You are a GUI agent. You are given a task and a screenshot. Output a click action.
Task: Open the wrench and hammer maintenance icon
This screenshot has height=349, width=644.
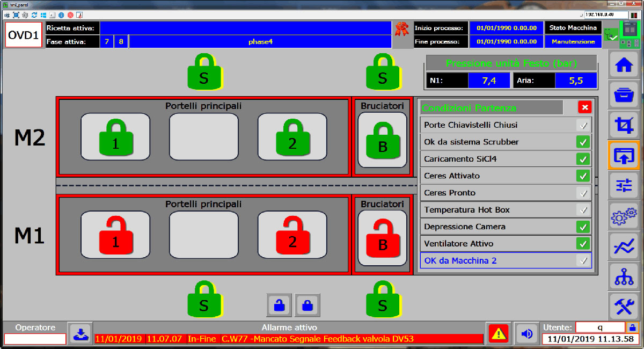pos(624,307)
